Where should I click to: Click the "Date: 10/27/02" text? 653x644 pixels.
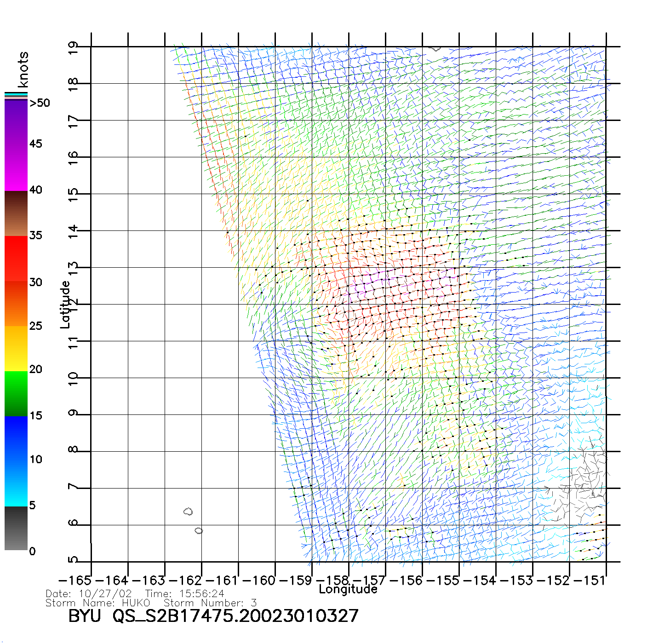(89, 594)
